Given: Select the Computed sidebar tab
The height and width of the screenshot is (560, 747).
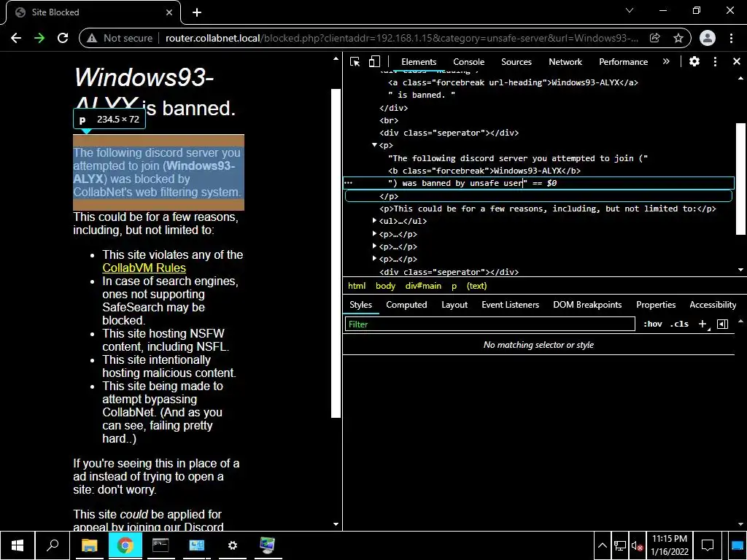Looking at the screenshot, I should pyautogui.click(x=406, y=305).
